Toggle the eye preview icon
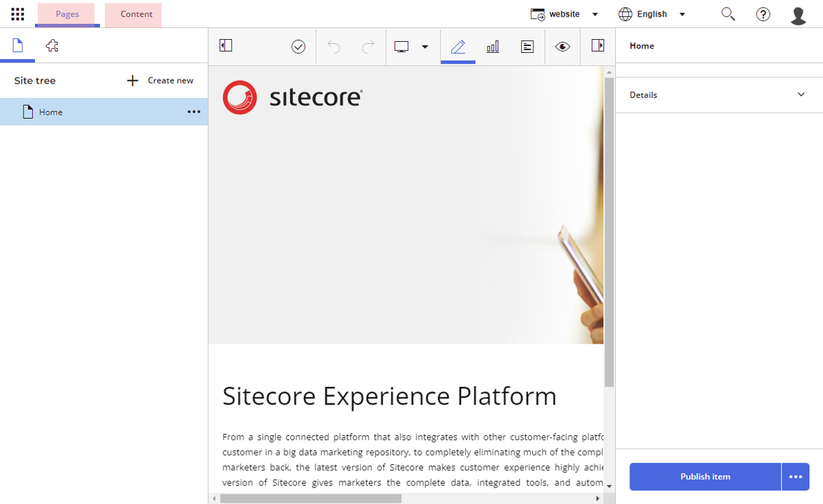Screen dimensions: 823x504 coord(562,47)
